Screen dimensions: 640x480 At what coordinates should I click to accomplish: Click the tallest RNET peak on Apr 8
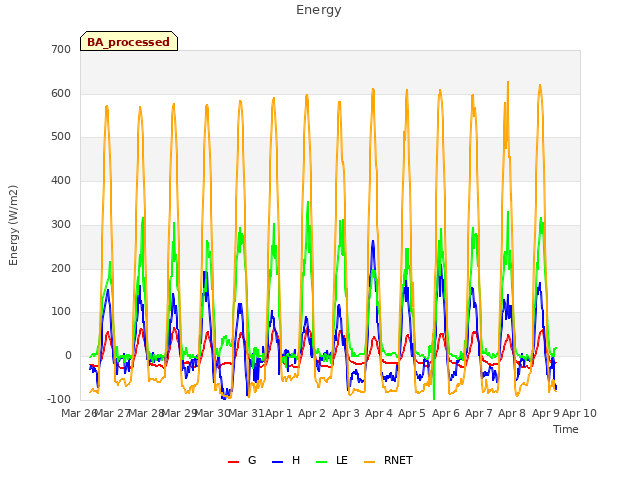pyautogui.click(x=508, y=82)
